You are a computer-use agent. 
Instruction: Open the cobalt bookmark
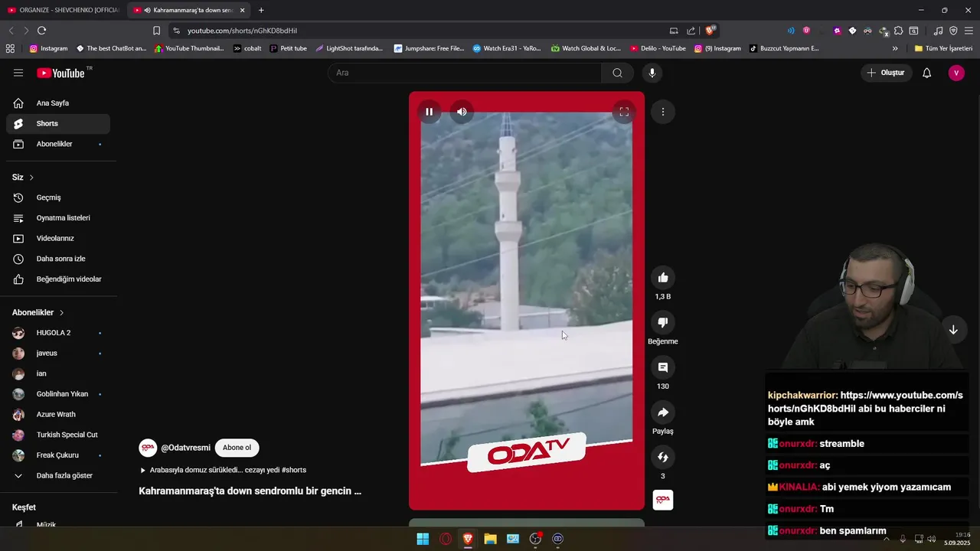click(x=247, y=48)
